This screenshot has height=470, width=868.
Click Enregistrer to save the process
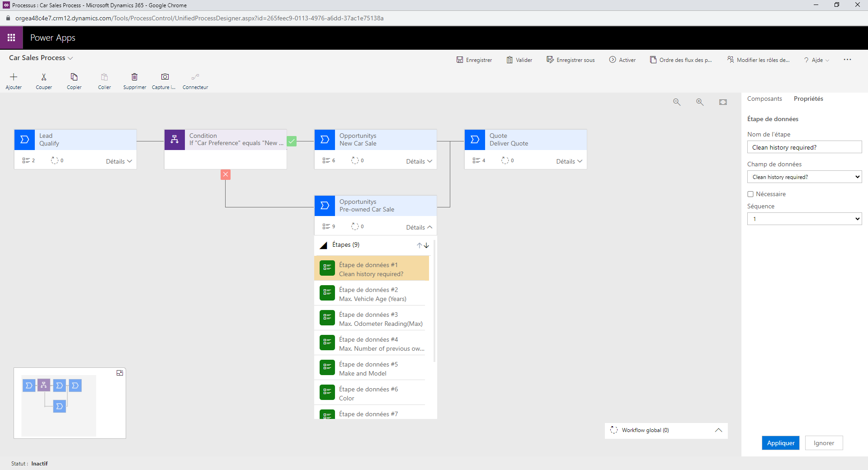(474, 60)
